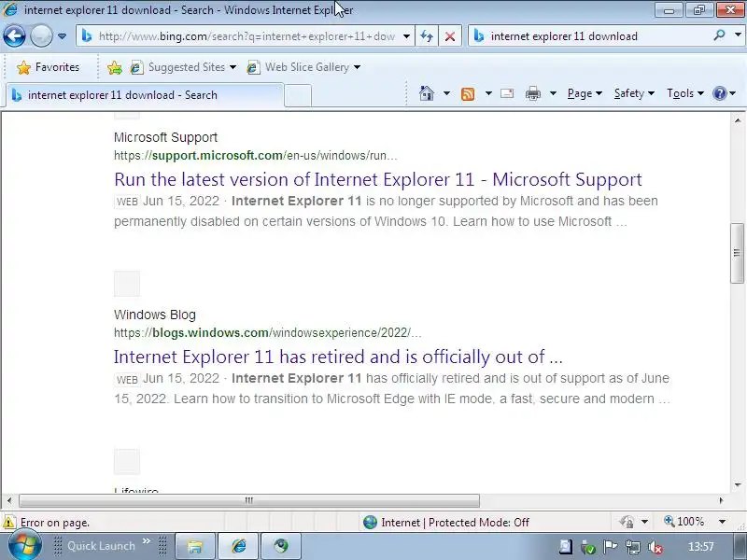Click the Windows Blog site name
The width and height of the screenshot is (747, 560).
pyautogui.click(x=155, y=315)
